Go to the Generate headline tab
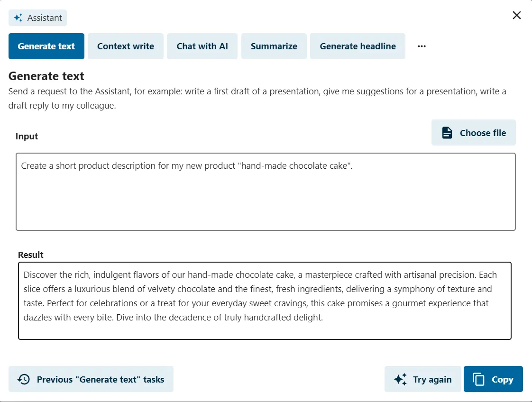Image resolution: width=532 pixels, height=402 pixels. [358, 46]
